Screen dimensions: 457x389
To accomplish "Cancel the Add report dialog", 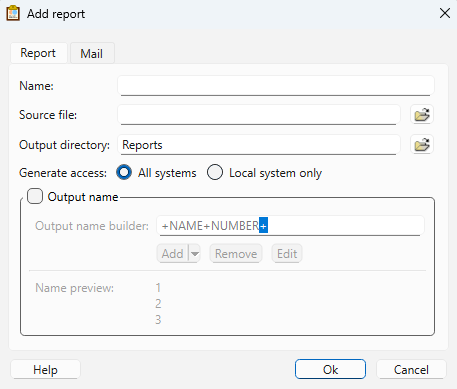I will [x=411, y=370].
